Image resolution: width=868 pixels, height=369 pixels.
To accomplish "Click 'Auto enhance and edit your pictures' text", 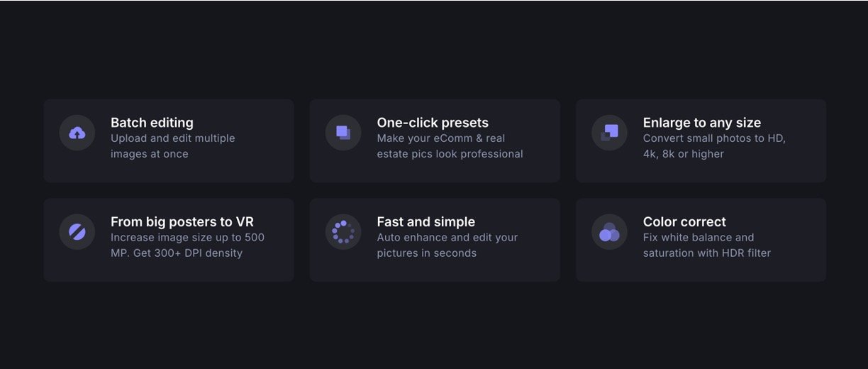I will pos(447,246).
